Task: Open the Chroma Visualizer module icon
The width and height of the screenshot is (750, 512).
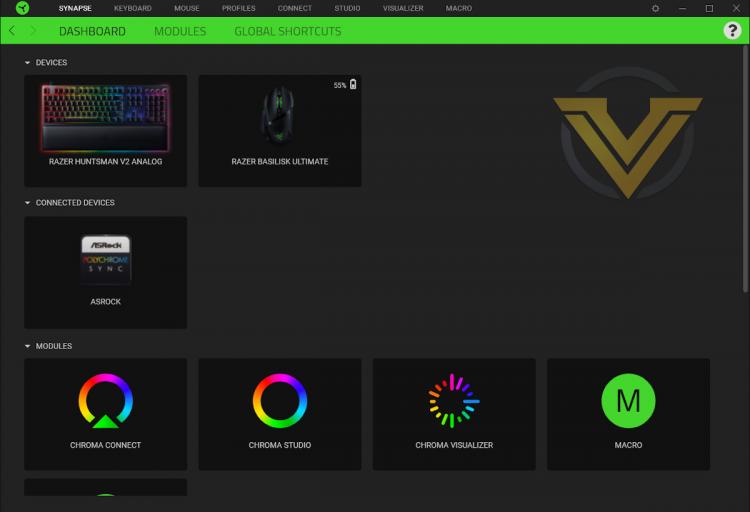Action: [454, 401]
